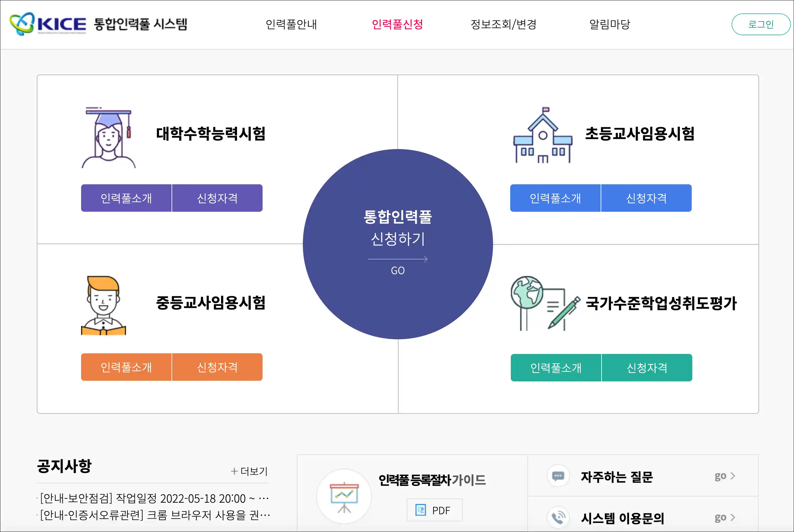
Task: Click the presentation board guide icon
Action: pos(344,497)
